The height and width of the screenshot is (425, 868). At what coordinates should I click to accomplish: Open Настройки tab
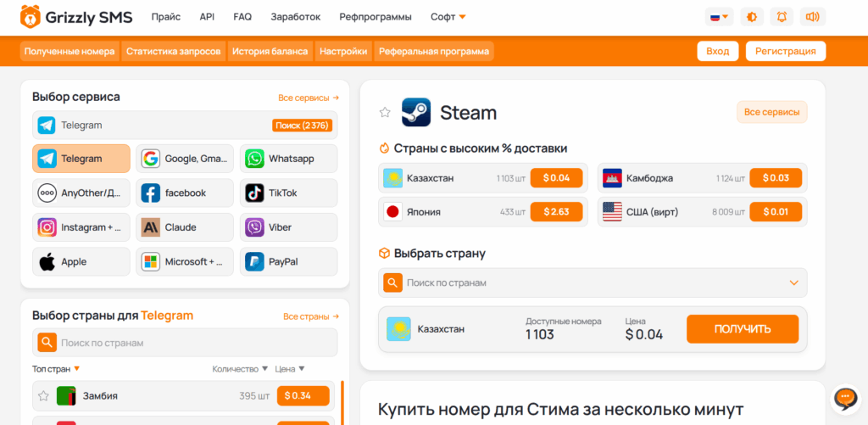tap(343, 51)
